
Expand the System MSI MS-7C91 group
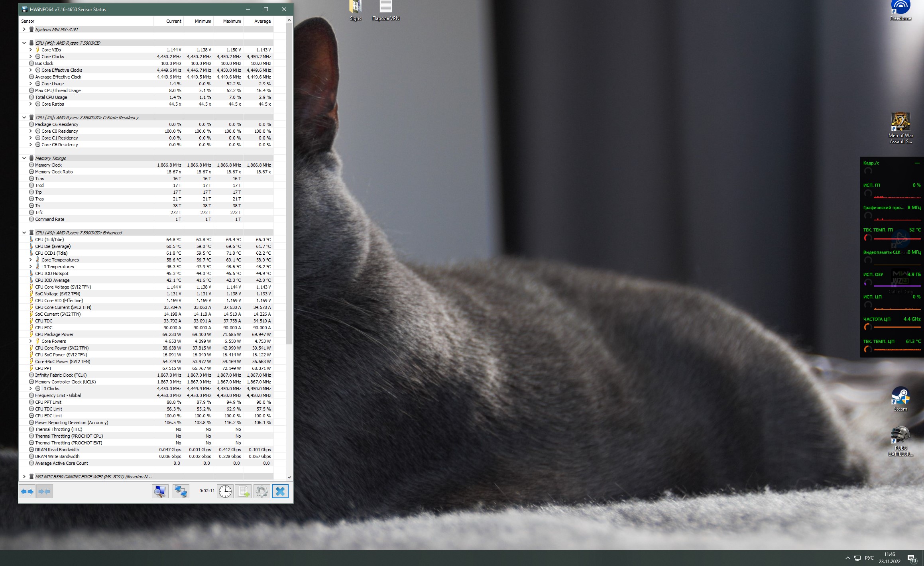coord(24,29)
